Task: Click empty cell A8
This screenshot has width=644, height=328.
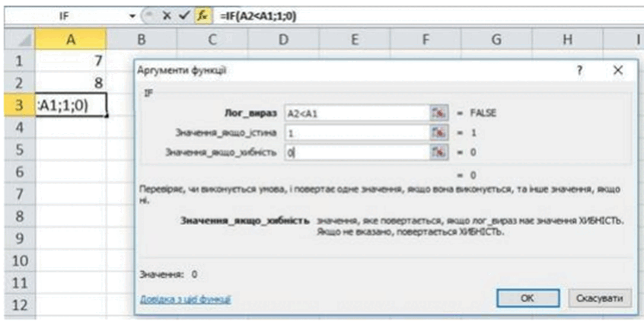Action: pyautogui.click(x=71, y=216)
